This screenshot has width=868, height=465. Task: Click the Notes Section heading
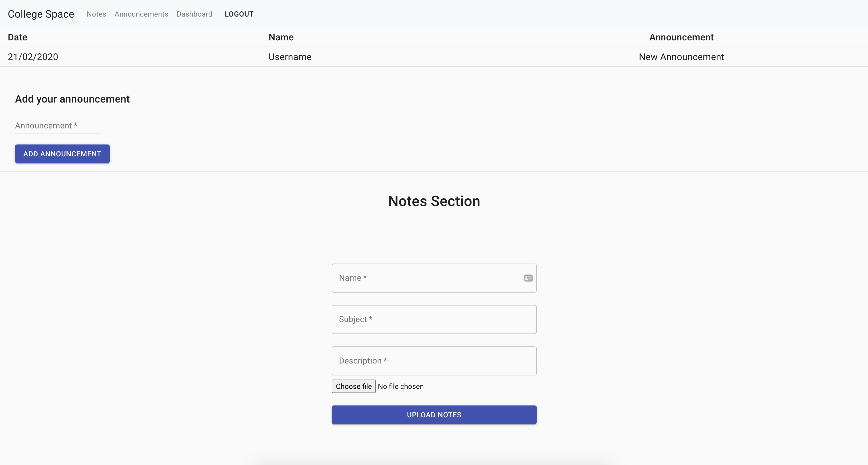(x=434, y=201)
